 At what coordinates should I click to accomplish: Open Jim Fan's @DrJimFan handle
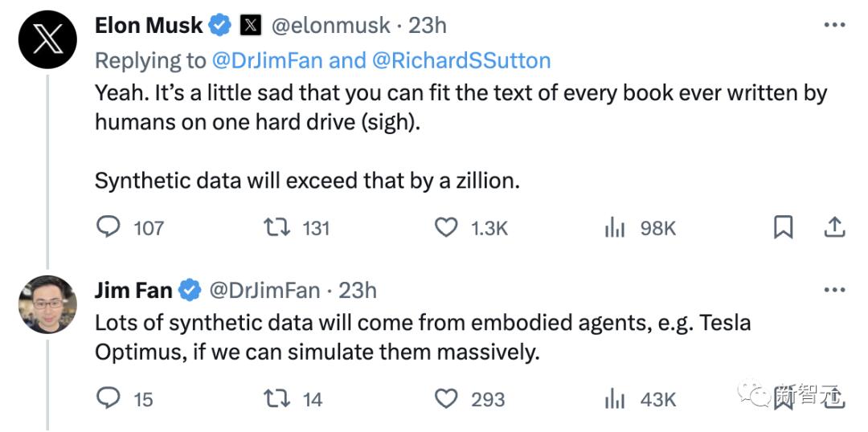click(264, 290)
